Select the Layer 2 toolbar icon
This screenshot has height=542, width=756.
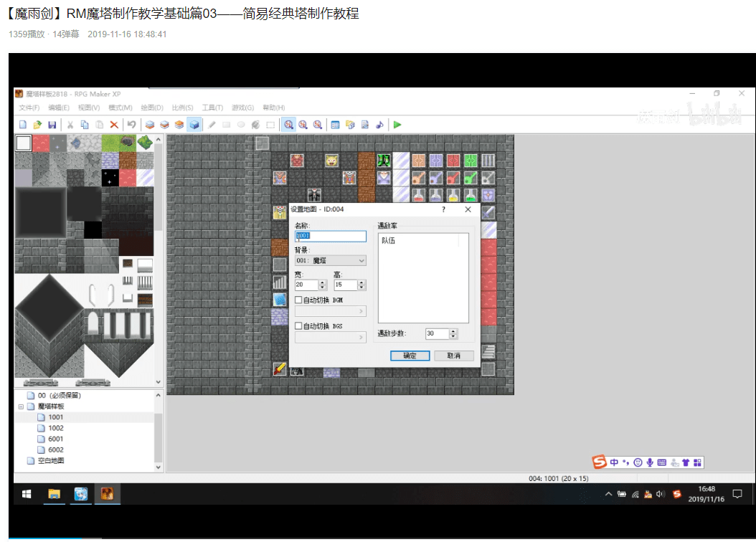click(164, 125)
